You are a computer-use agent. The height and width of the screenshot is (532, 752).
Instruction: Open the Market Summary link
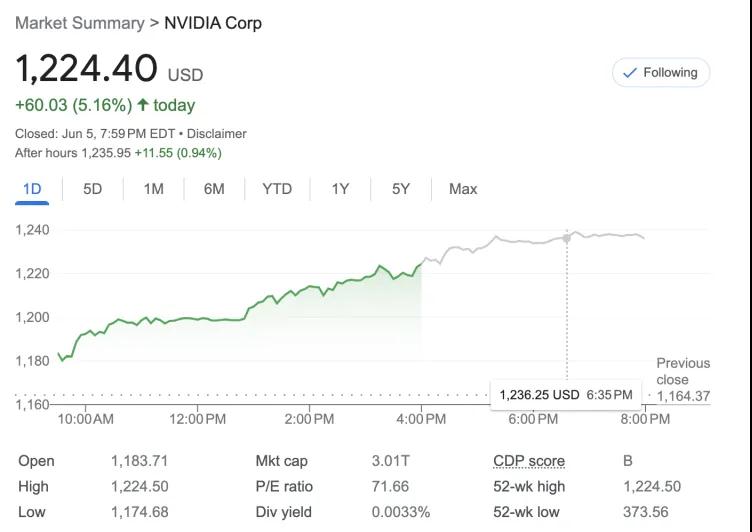[78, 22]
